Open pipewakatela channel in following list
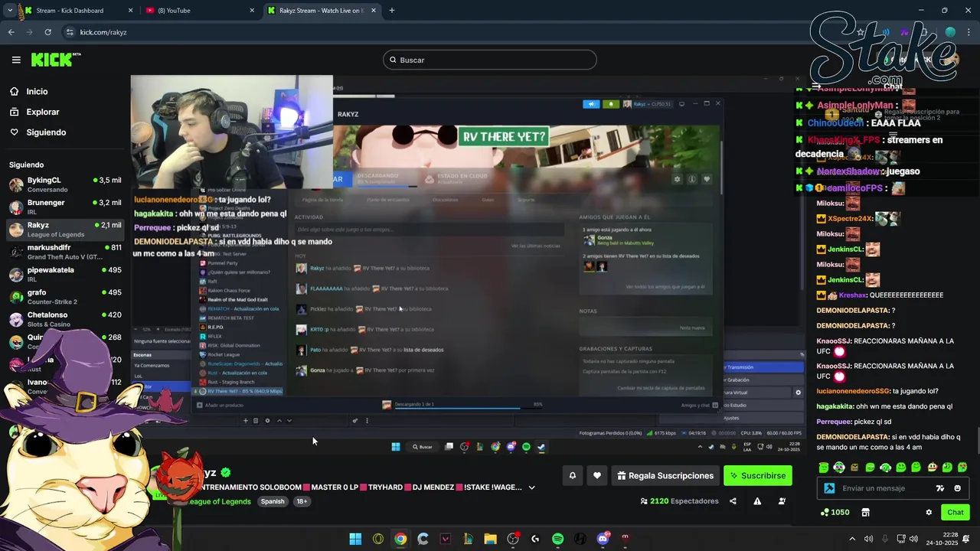 click(65, 274)
